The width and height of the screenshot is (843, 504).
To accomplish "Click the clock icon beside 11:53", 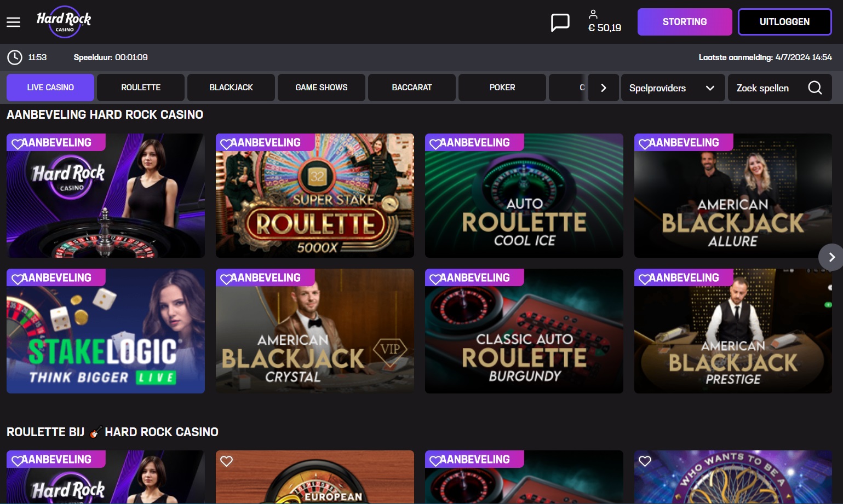I will (x=15, y=57).
